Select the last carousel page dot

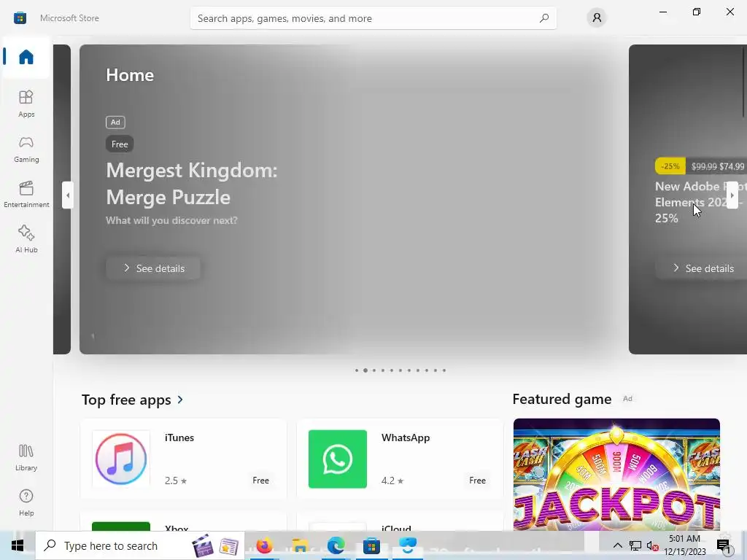(x=444, y=370)
